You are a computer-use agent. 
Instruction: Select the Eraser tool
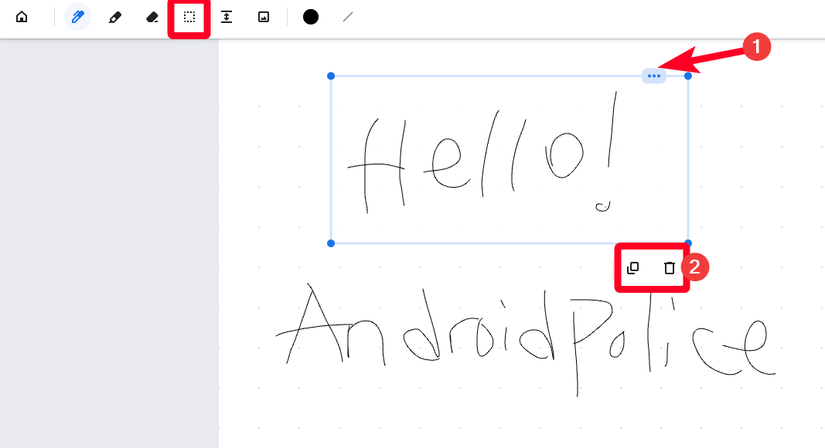point(152,17)
